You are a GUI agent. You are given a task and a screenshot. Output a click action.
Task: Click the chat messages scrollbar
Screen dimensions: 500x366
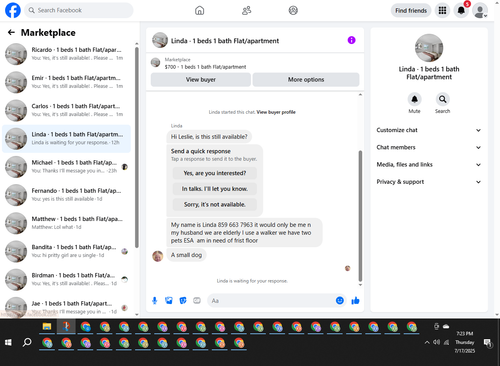(x=360, y=216)
